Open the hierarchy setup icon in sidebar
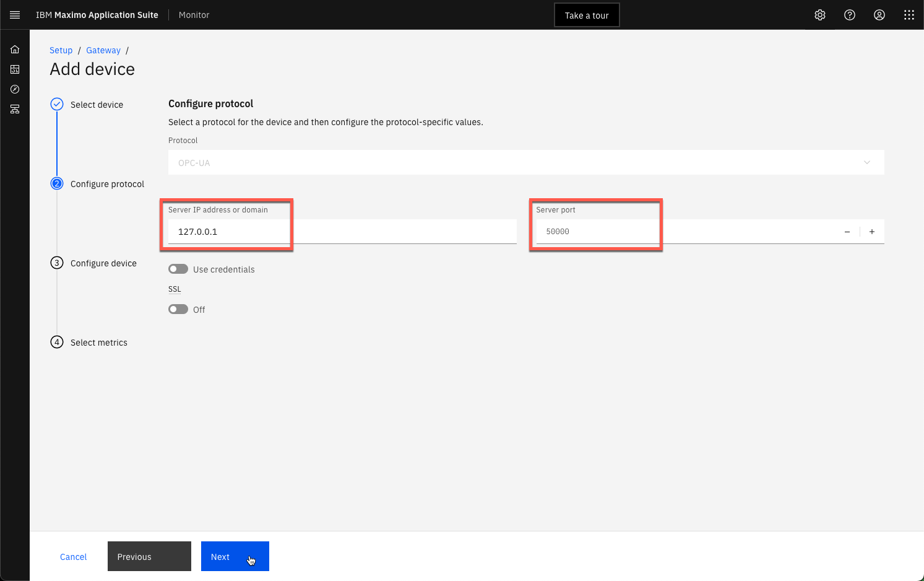924x581 pixels. click(x=15, y=109)
